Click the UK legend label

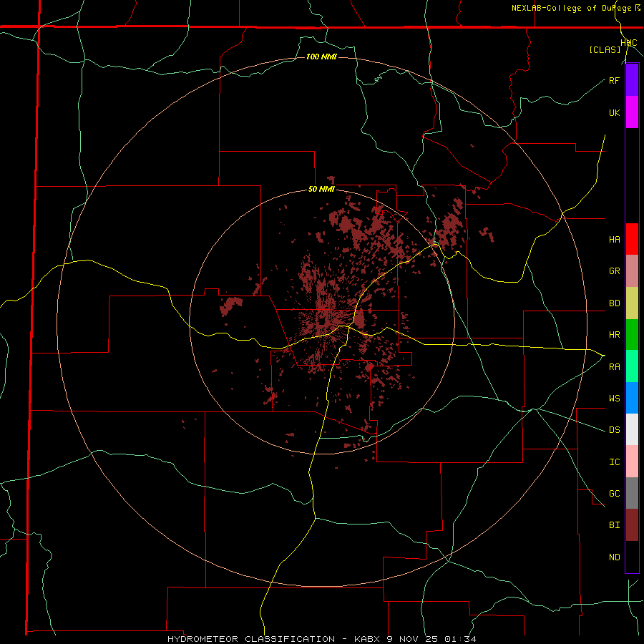tap(615, 112)
